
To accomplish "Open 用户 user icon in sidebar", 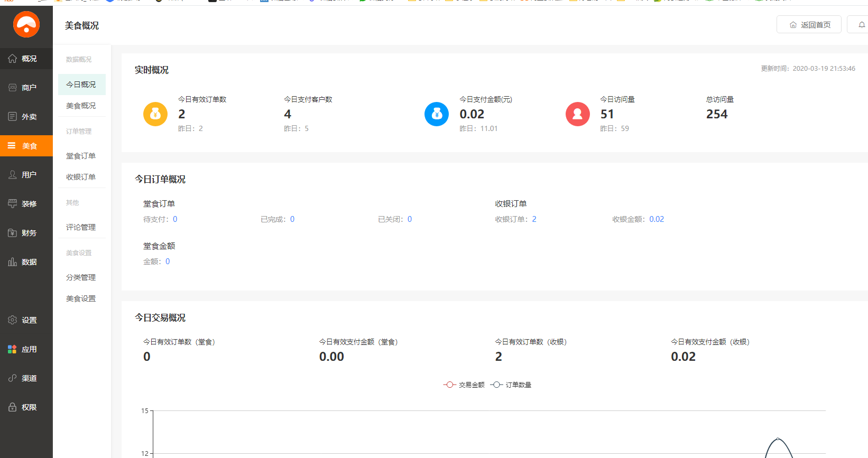I will [x=12, y=175].
